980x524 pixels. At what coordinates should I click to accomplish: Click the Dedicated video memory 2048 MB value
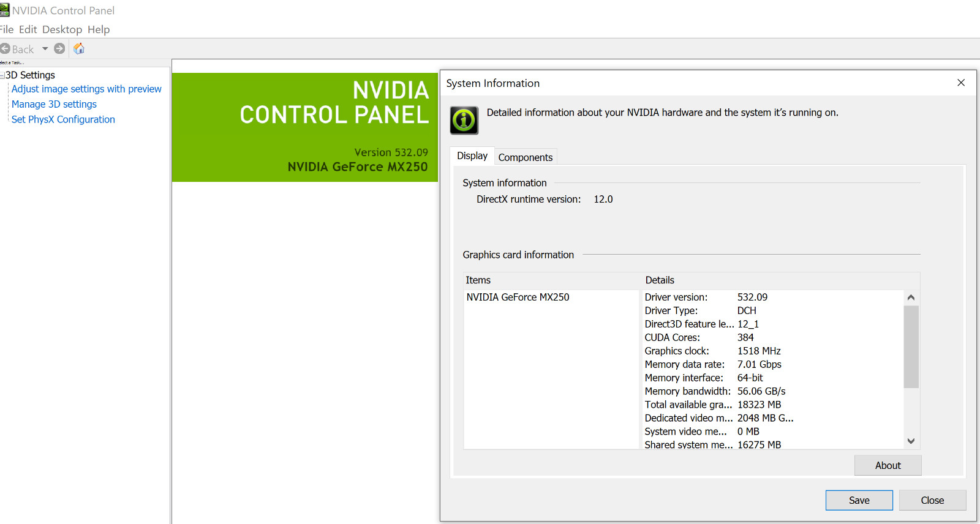click(766, 419)
